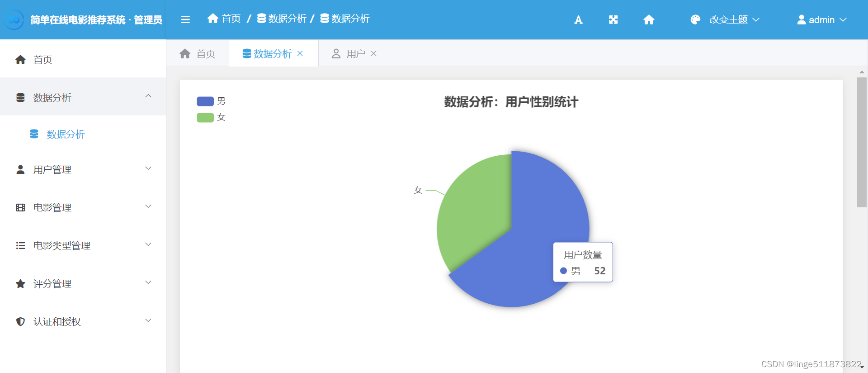The image size is (868, 373).
Task: Toggle fullscreen with the expand icon
Action: (x=613, y=19)
